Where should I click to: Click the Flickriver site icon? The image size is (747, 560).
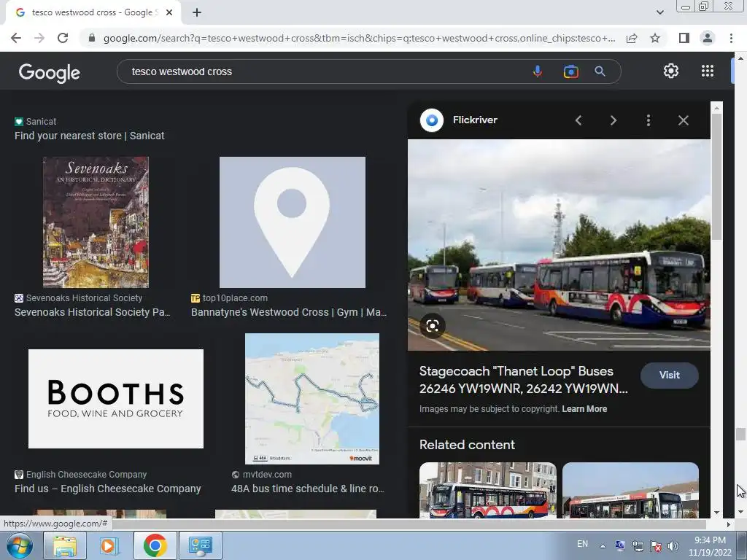[432, 120]
